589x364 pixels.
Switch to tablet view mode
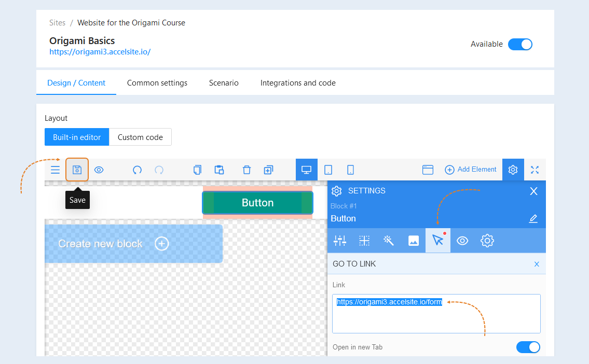coord(328,170)
